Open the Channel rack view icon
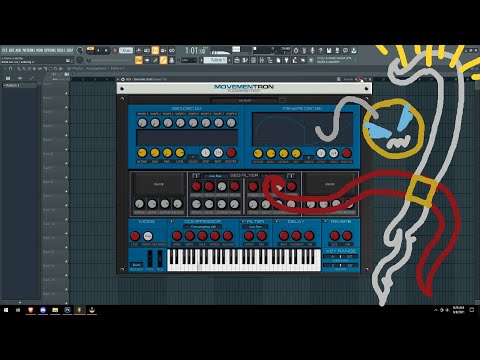Screen dimensions: 480x360 [253, 60]
